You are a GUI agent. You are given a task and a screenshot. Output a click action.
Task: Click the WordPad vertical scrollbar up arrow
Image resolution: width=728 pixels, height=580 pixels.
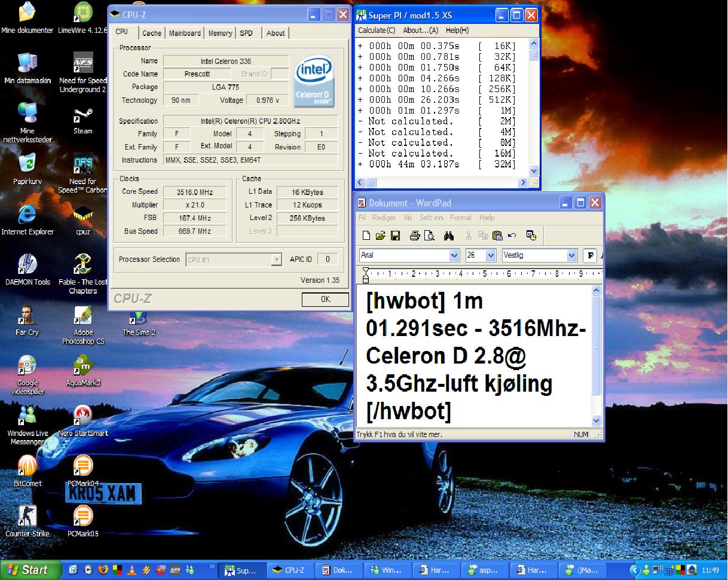click(596, 291)
